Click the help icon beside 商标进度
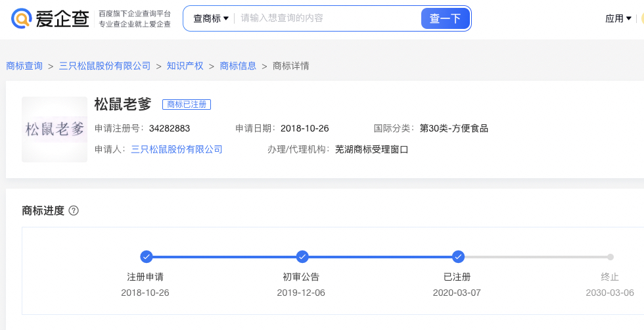Viewport: 644px width, 330px height. [74, 210]
